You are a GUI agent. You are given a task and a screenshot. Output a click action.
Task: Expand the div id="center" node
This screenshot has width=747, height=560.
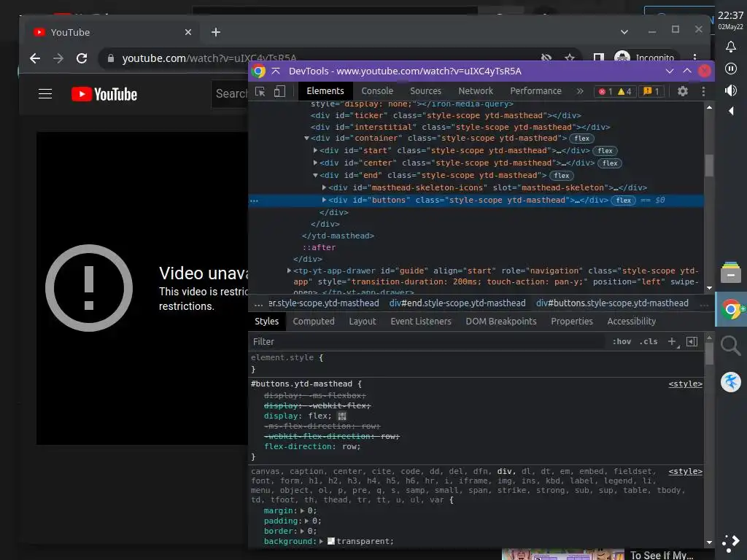[x=315, y=163]
